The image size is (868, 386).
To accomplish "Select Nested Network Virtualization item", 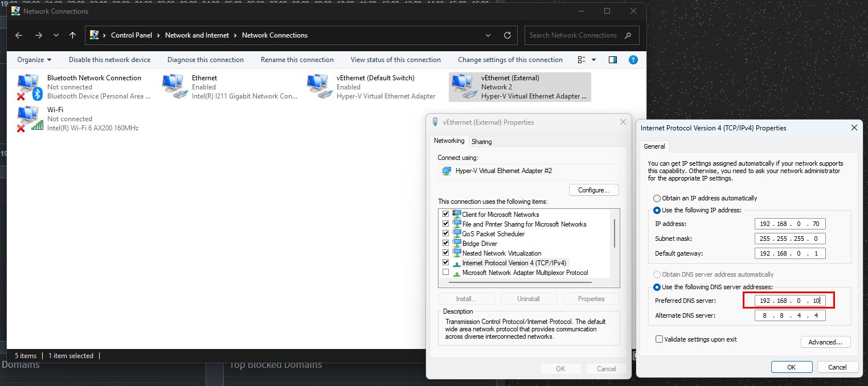I will coord(502,253).
